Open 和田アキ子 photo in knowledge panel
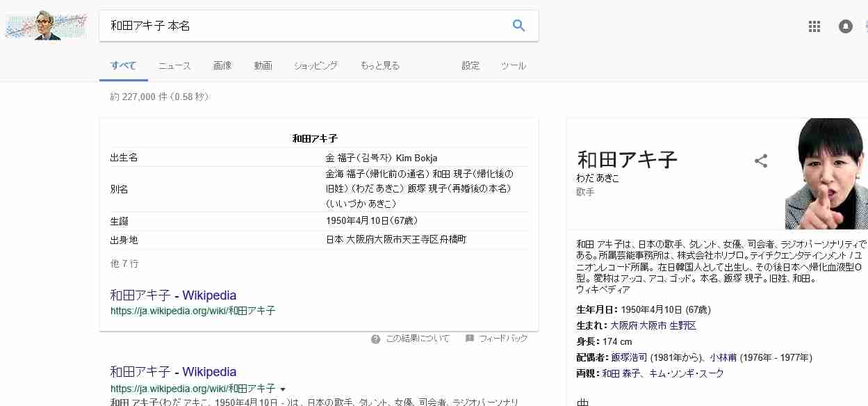 pos(826,174)
